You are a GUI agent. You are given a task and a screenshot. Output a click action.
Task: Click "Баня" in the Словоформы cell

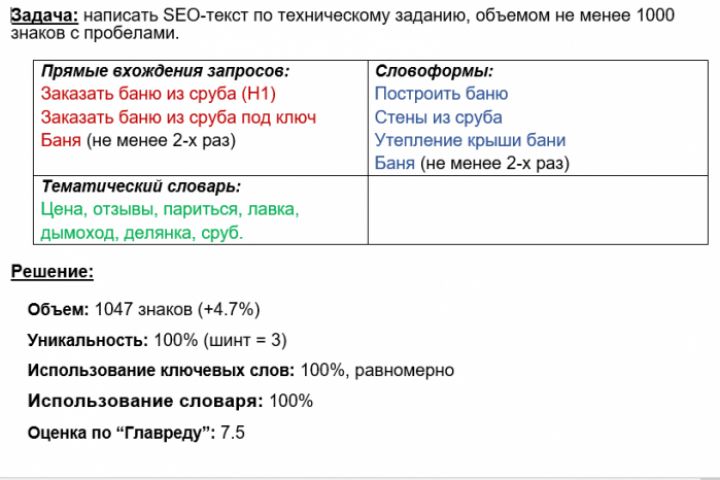pos(395,163)
